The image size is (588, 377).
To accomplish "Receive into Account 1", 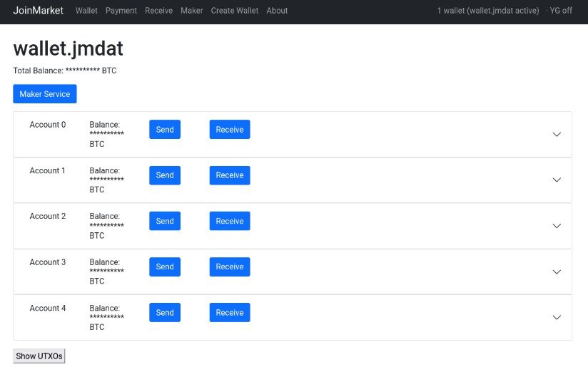I will 230,175.
